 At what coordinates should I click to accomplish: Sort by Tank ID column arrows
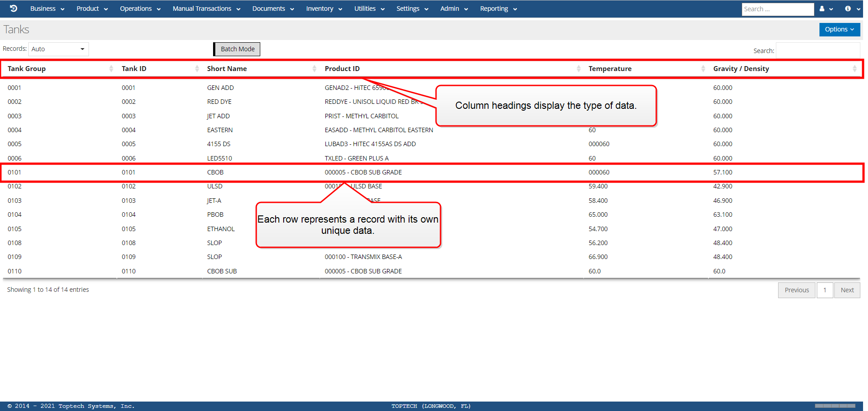pos(197,69)
